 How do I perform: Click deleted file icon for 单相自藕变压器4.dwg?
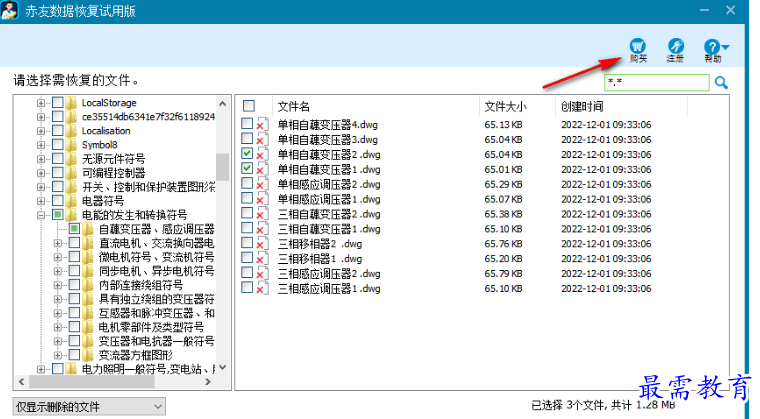(262, 125)
